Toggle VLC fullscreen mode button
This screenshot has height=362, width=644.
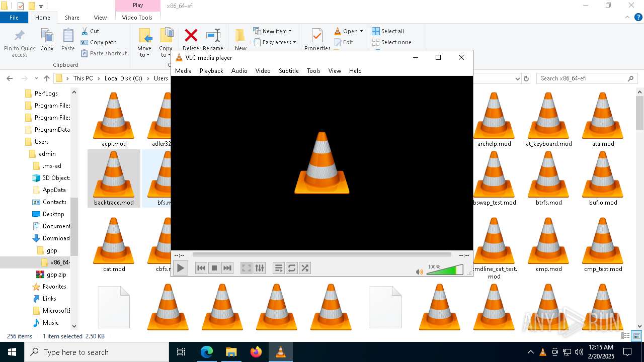[246, 268]
